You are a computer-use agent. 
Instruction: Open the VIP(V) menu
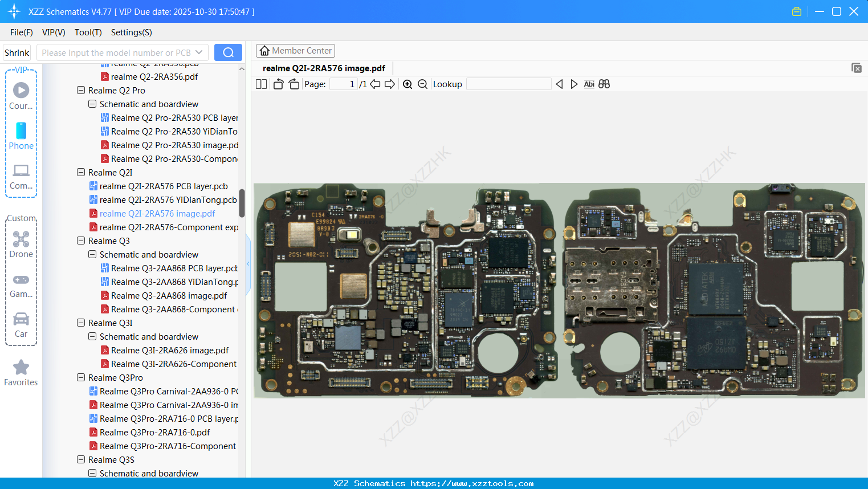tap(54, 32)
